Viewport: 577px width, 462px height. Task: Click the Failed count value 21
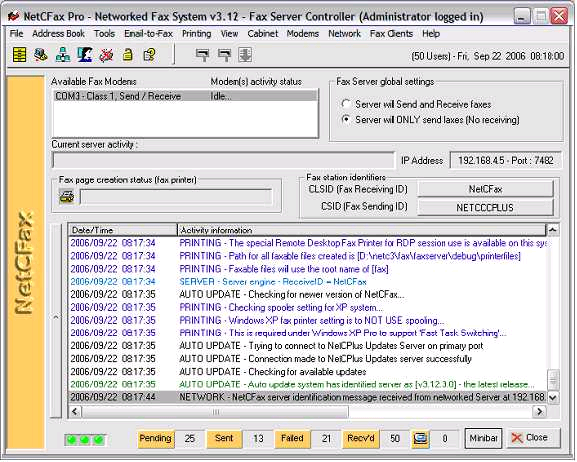(x=326, y=439)
